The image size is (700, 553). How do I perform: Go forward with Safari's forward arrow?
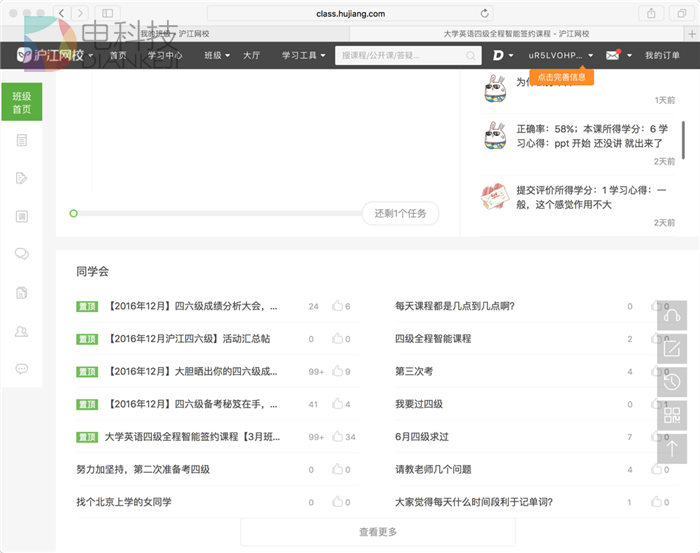tap(80, 13)
